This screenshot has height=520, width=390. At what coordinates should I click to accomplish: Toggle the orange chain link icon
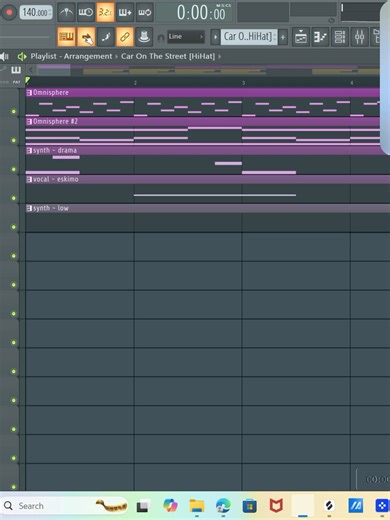click(x=125, y=37)
